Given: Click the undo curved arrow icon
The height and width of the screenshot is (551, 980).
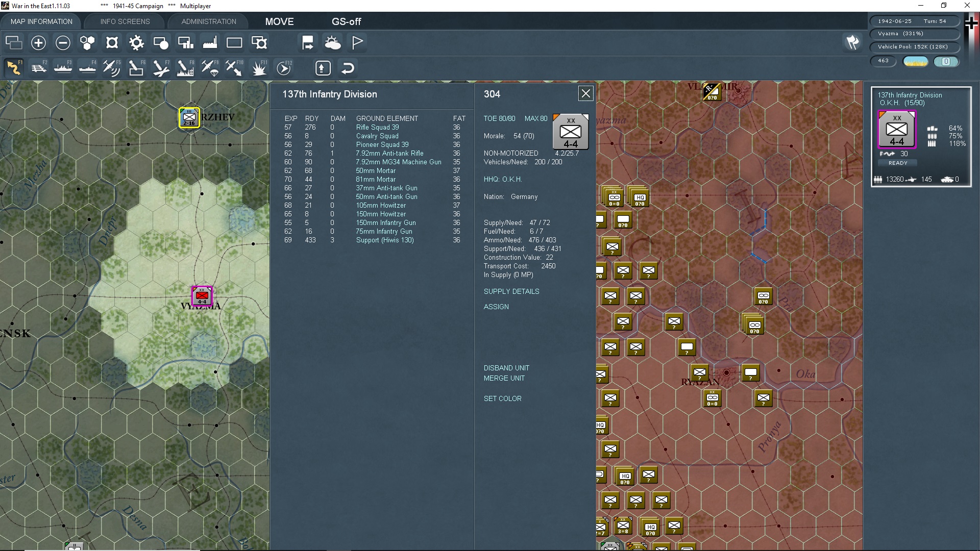Looking at the screenshot, I should [x=348, y=68].
